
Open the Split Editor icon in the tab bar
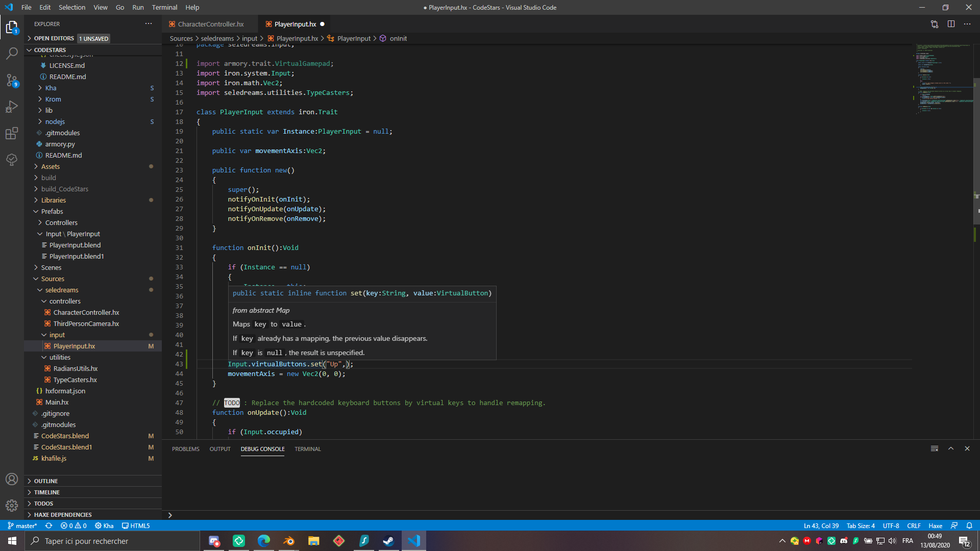tap(951, 24)
